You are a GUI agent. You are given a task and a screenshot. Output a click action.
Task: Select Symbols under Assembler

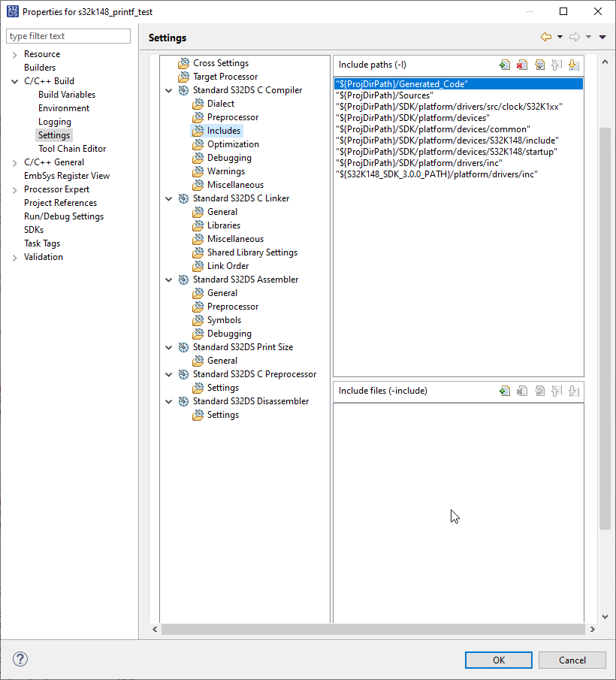(224, 320)
